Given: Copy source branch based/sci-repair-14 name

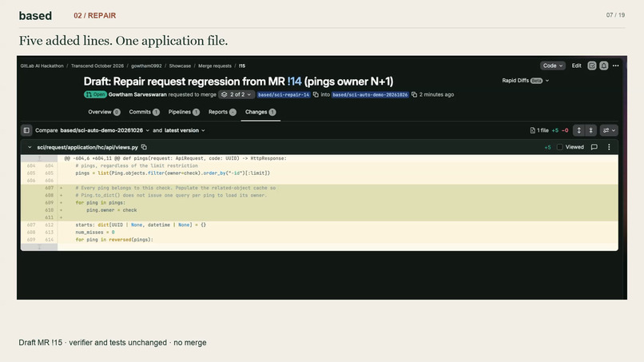Looking at the screenshot, I should (316, 94).
